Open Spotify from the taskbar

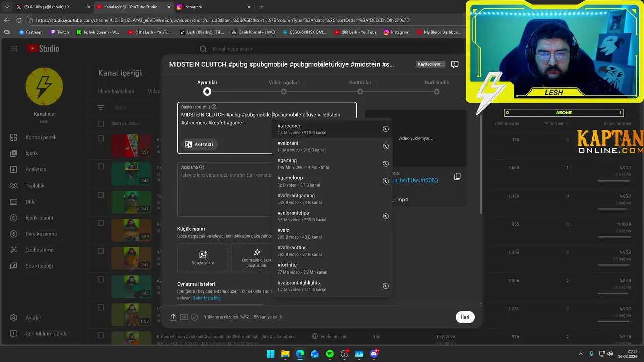(x=330, y=354)
